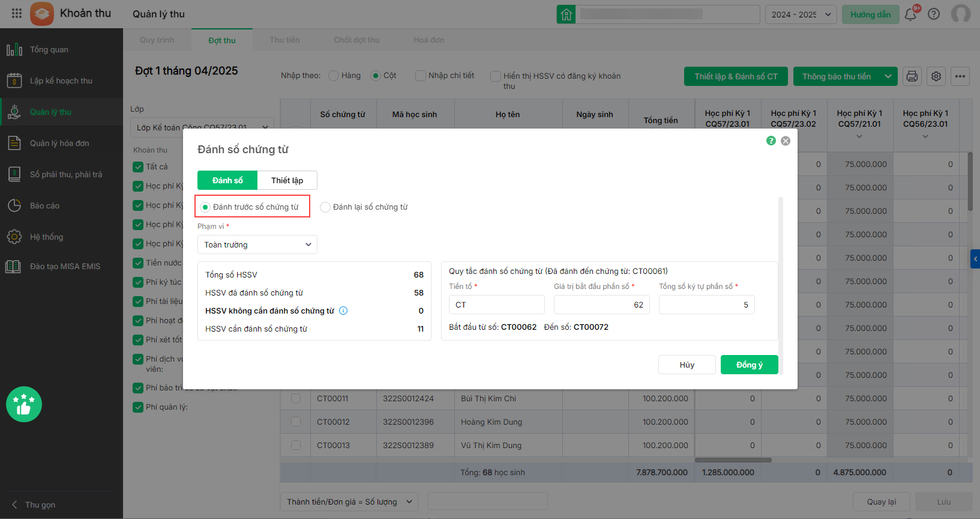Close the Đánh số chứng từ dialog
The height and width of the screenshot is (519, 980).
tap(786, 141)
